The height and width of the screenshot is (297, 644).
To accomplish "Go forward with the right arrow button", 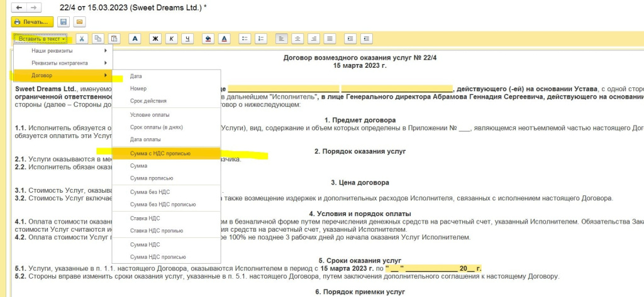I will pos(34,8).
